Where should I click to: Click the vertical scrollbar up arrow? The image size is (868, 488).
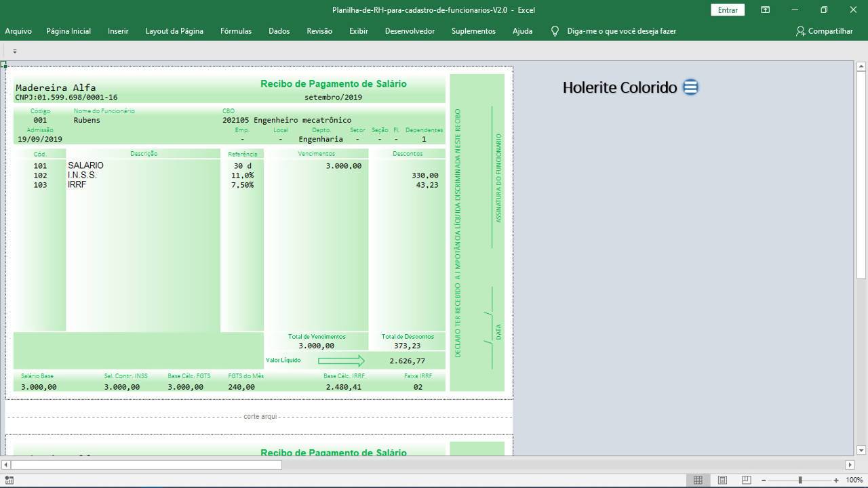(x=861, y=66)
